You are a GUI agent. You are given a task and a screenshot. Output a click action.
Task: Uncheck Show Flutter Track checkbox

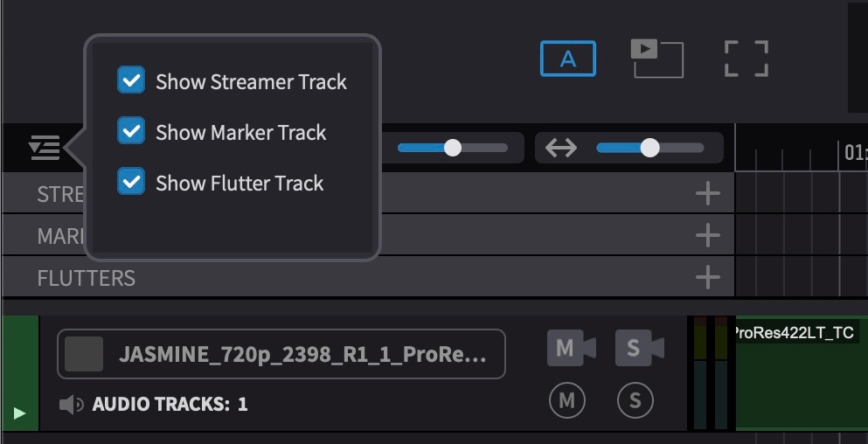(x=131, y=182)
